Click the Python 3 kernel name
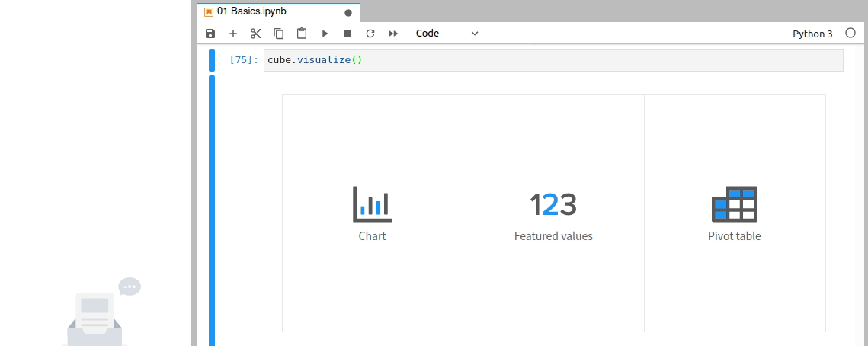The width and height of the screenshot is (868, 346). [812, 34]
